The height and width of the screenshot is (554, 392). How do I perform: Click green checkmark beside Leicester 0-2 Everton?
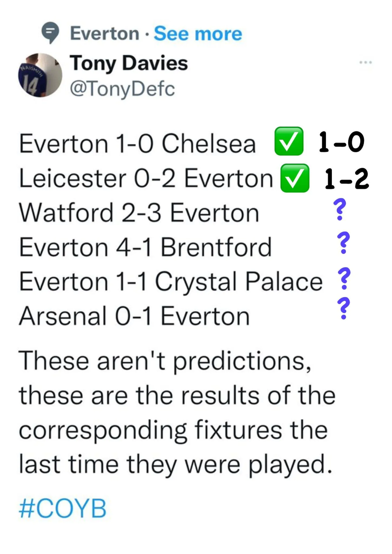295,178
